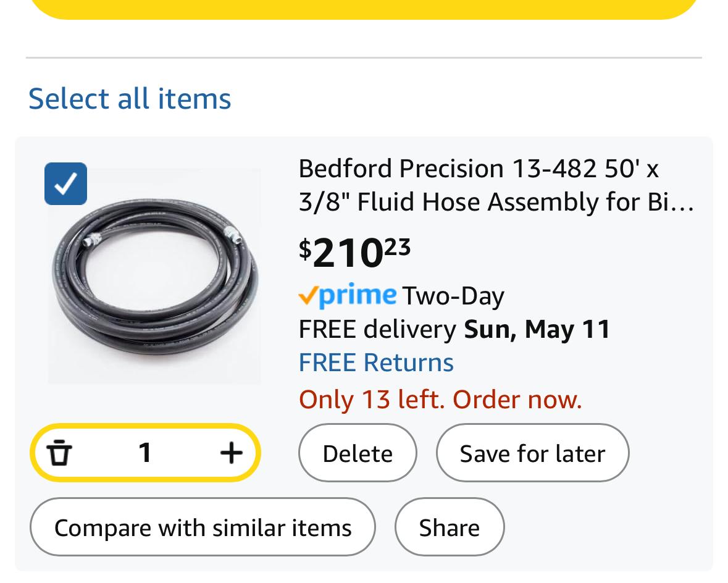Select the quantity value 1
The height and width of the screenshot is (583, 728).
click(x=145, y=453)
